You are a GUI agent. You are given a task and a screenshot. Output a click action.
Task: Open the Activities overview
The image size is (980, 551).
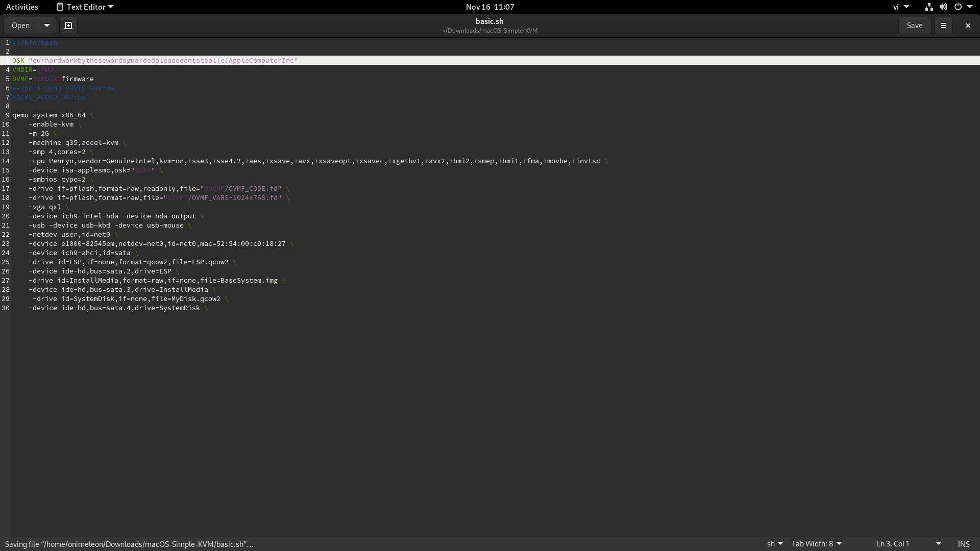pos(22,7)
